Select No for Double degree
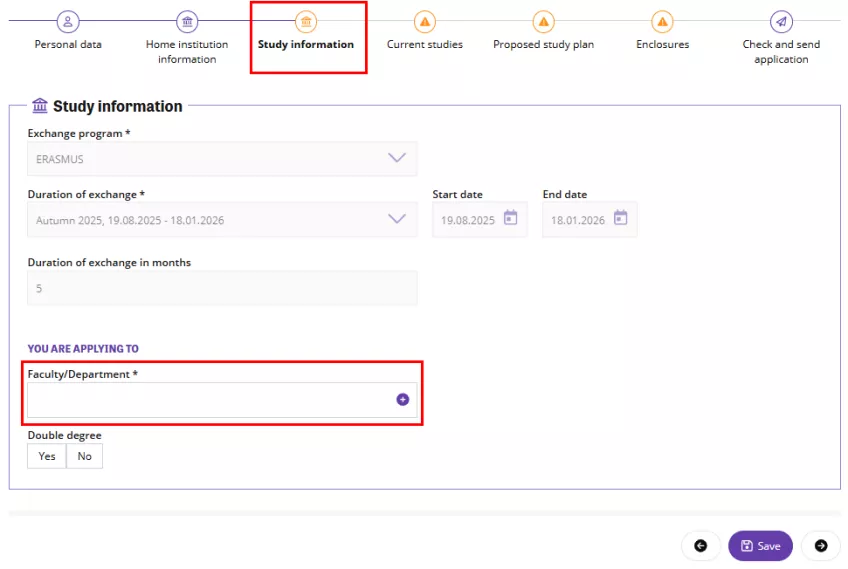This screenshot has height=569, width=848. (85, 456)
